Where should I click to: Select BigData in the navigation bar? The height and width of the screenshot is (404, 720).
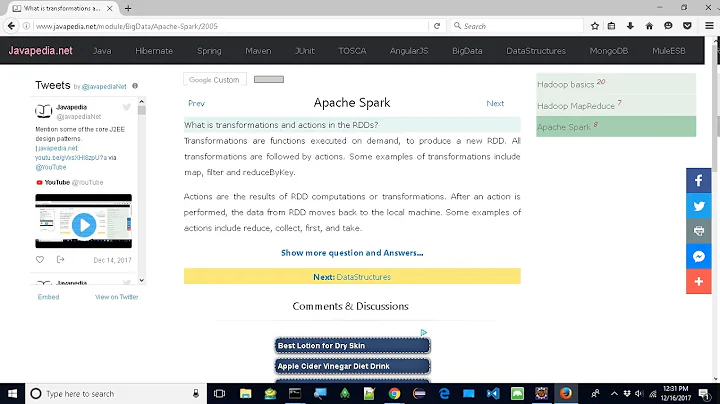pyautogui.click(x=467, y=51)
